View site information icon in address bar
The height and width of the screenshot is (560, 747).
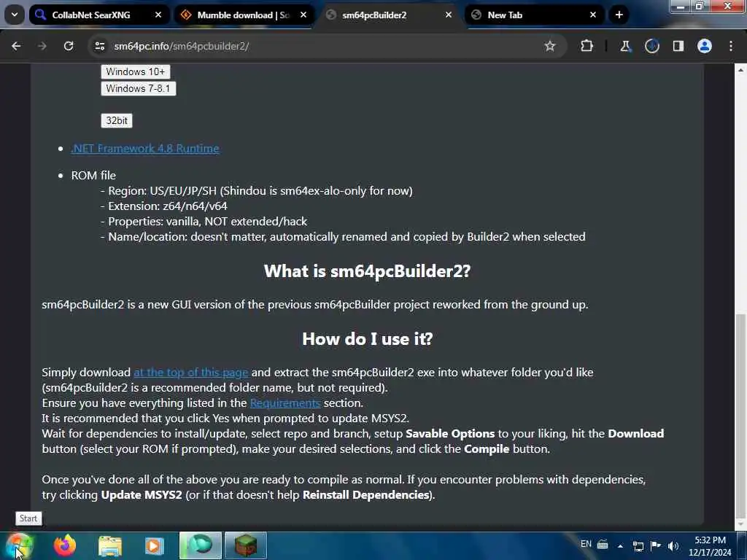tap(99, 46)
